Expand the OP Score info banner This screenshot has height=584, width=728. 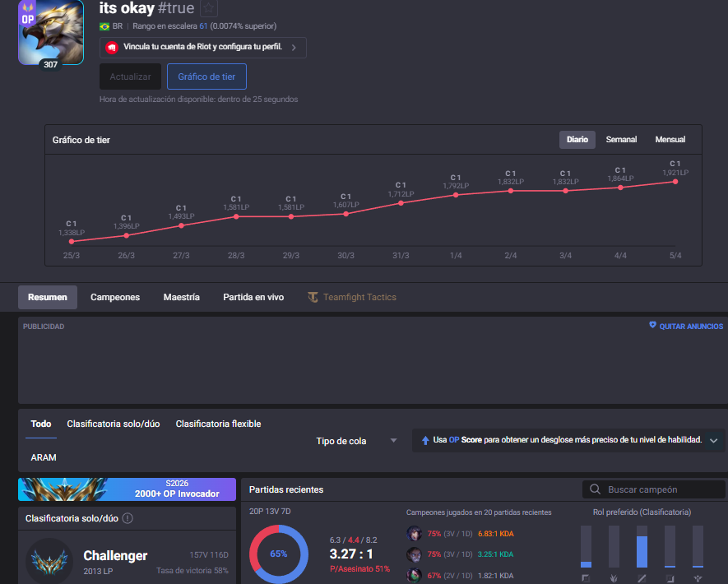pyautogui.click(x=714, y=441)
